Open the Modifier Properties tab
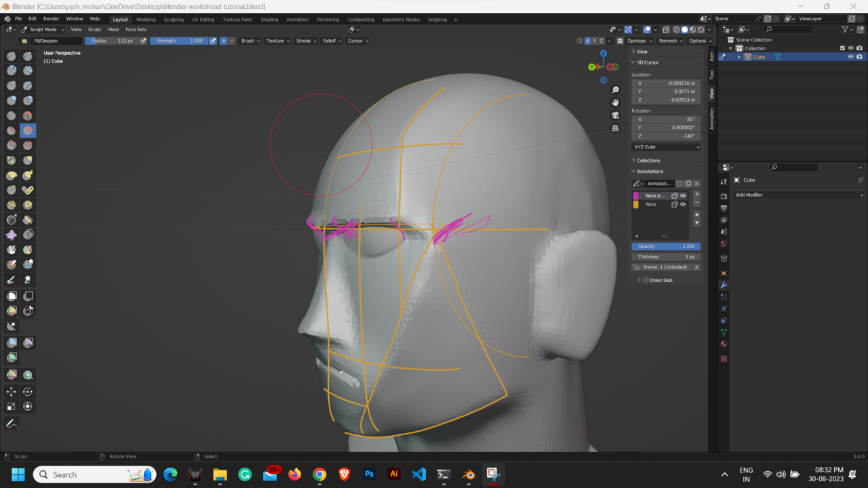 coord(723,285)
